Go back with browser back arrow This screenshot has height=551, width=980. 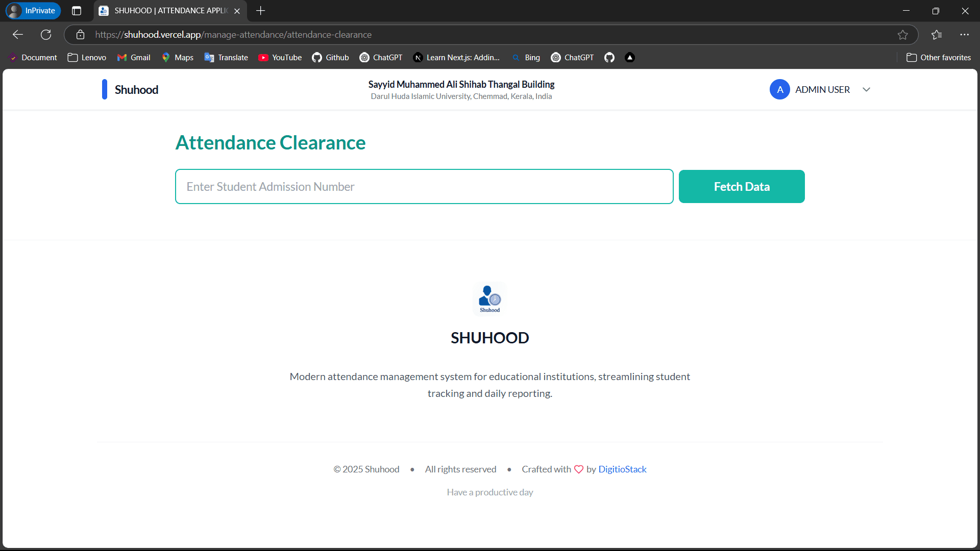pos(18,35)
